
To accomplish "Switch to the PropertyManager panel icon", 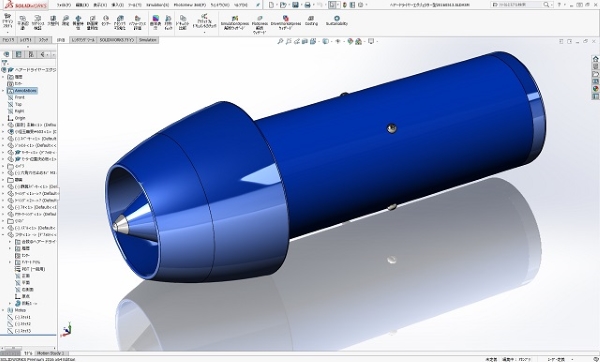I will (18, 54).
